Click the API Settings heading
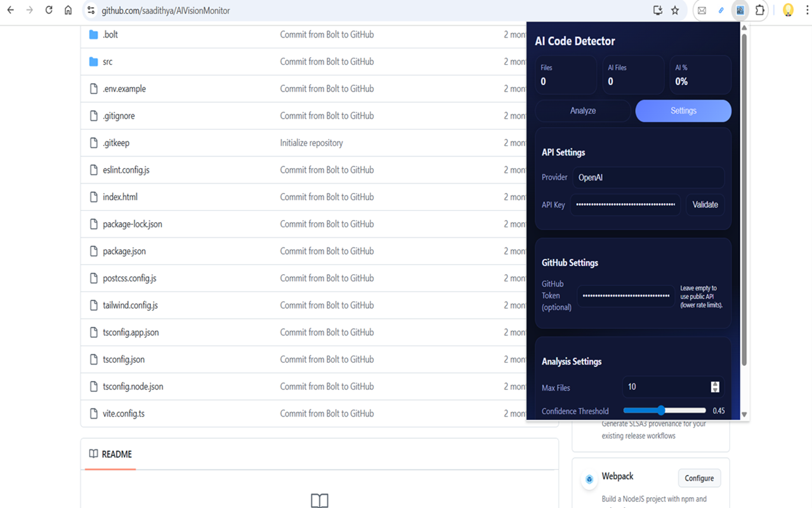The image size is (812, 508). pyautogui.click(x=563, y=152)
